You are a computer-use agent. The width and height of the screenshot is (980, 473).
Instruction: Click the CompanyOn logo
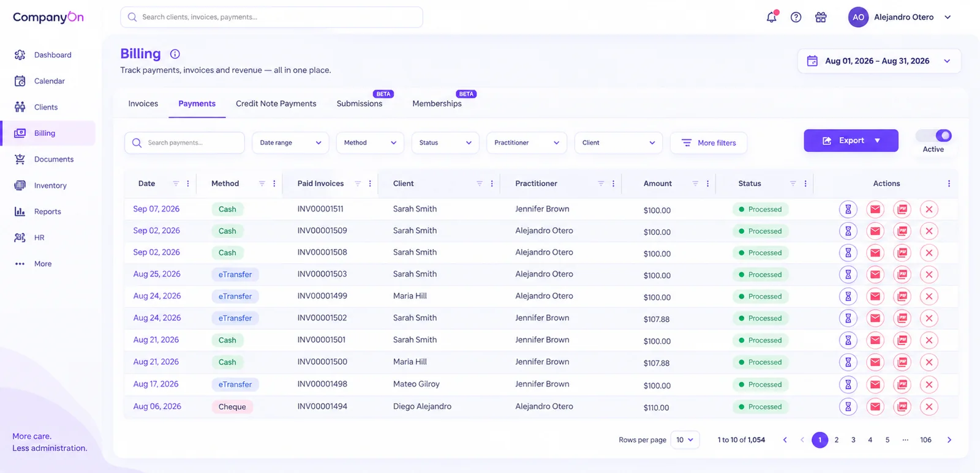48,17
